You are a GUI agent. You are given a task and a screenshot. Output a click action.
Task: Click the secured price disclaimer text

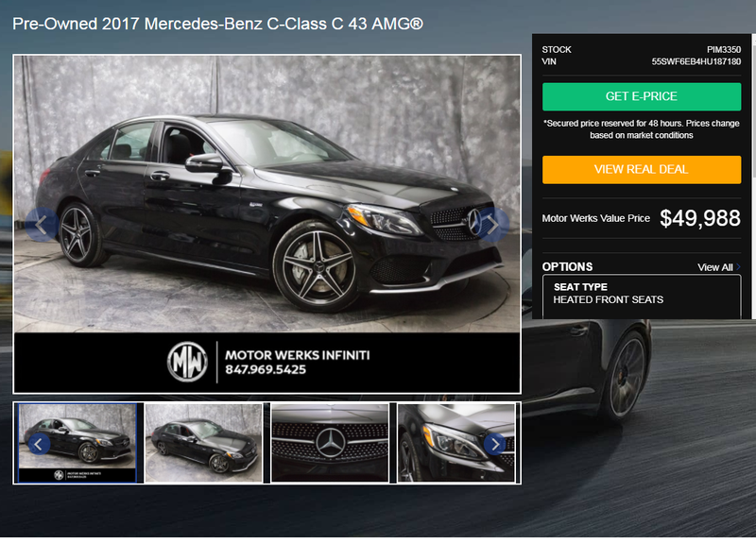[x=642, y=129]
